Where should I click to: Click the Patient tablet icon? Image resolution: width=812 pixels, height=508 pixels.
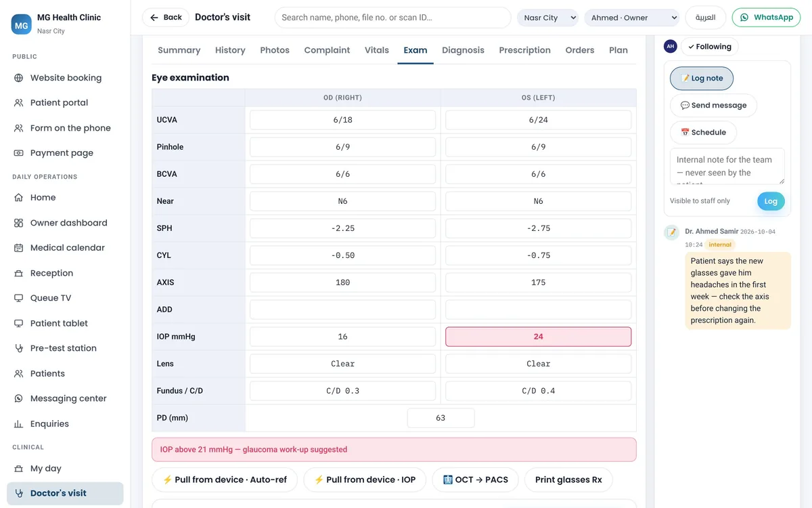tap(19, 324)
